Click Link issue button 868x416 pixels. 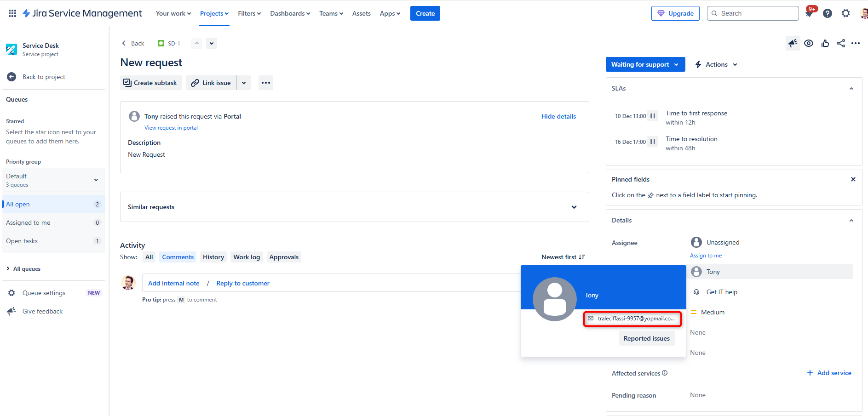pyautogui.click(x=211, y=83)
